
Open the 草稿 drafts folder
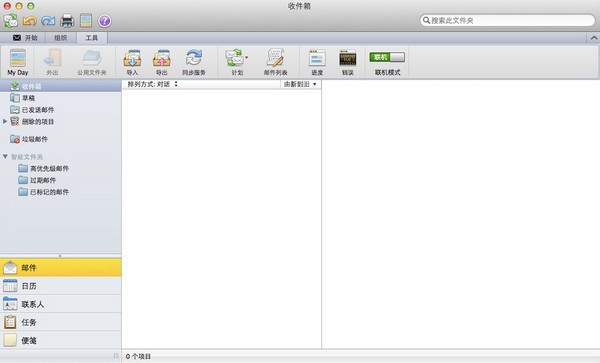tap(60, 98)
